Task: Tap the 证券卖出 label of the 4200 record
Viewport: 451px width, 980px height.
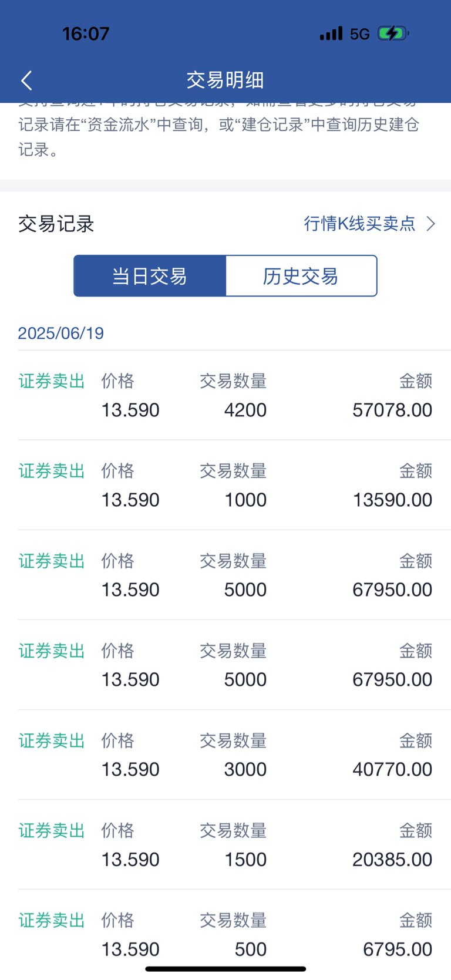Action: tap(52, 381)
